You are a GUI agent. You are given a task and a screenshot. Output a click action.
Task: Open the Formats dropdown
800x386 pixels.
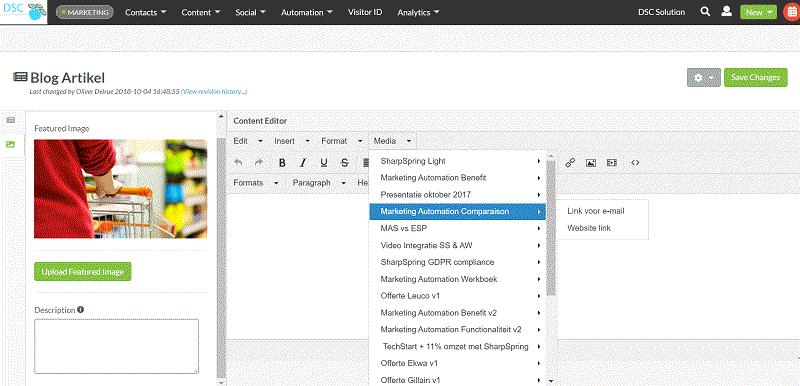tap(256, 183)
